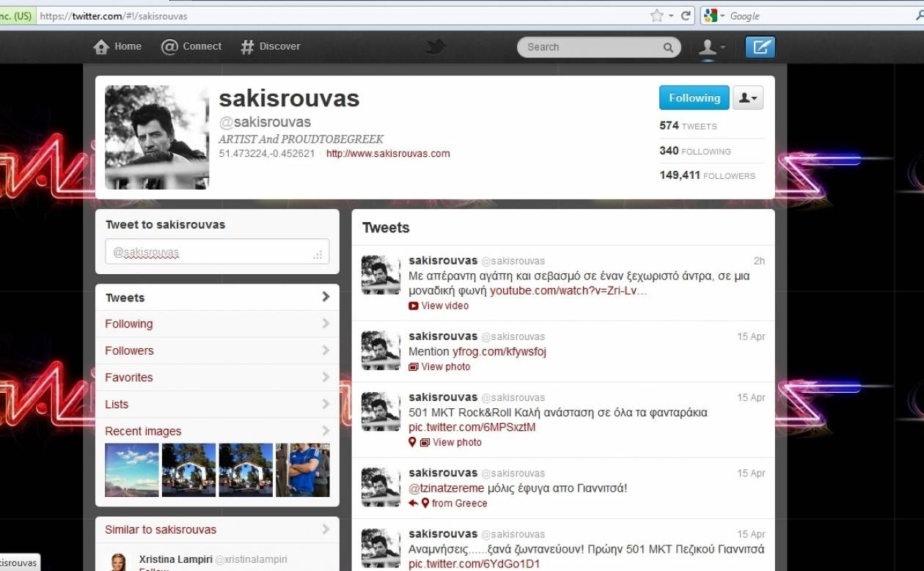Open the Discover tab
The width and height of the screenshot is (924, 571).
271,46
